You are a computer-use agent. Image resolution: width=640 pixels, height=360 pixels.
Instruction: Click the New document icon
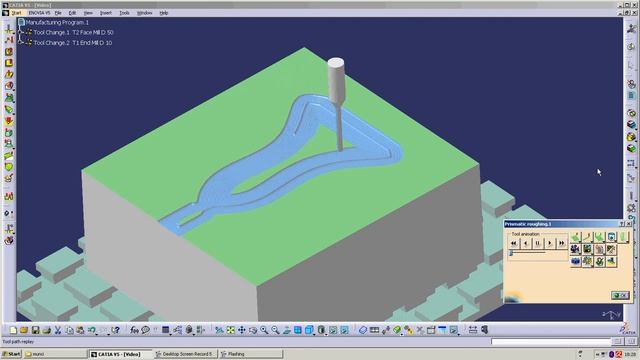pos(13,330)
